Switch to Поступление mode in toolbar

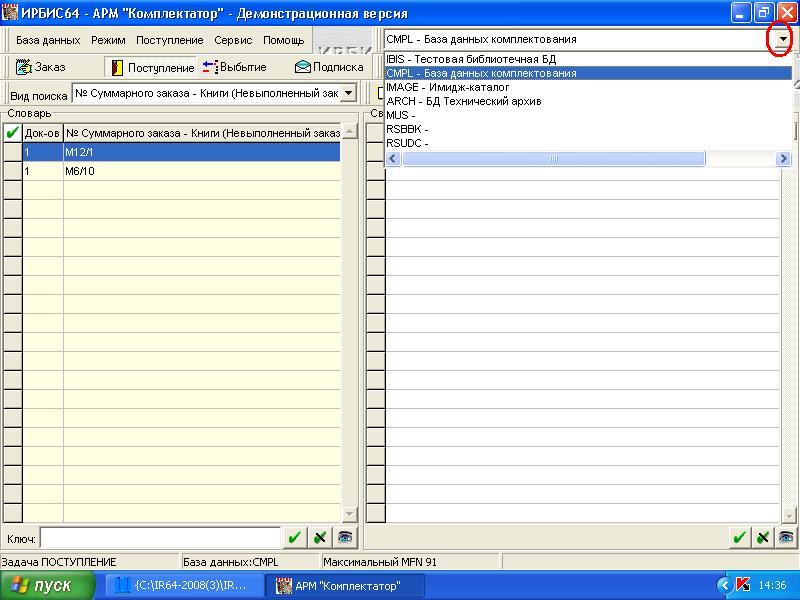point(152,67)
